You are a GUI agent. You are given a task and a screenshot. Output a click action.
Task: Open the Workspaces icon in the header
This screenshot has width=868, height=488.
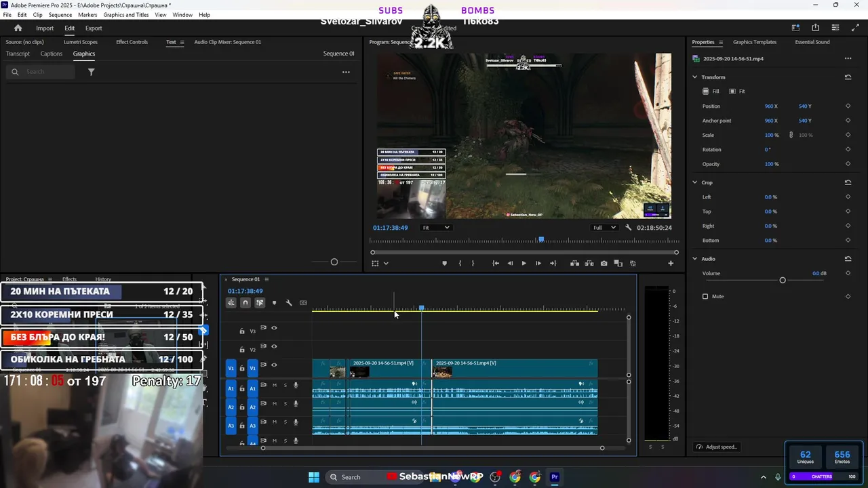(x=795, y=28)
